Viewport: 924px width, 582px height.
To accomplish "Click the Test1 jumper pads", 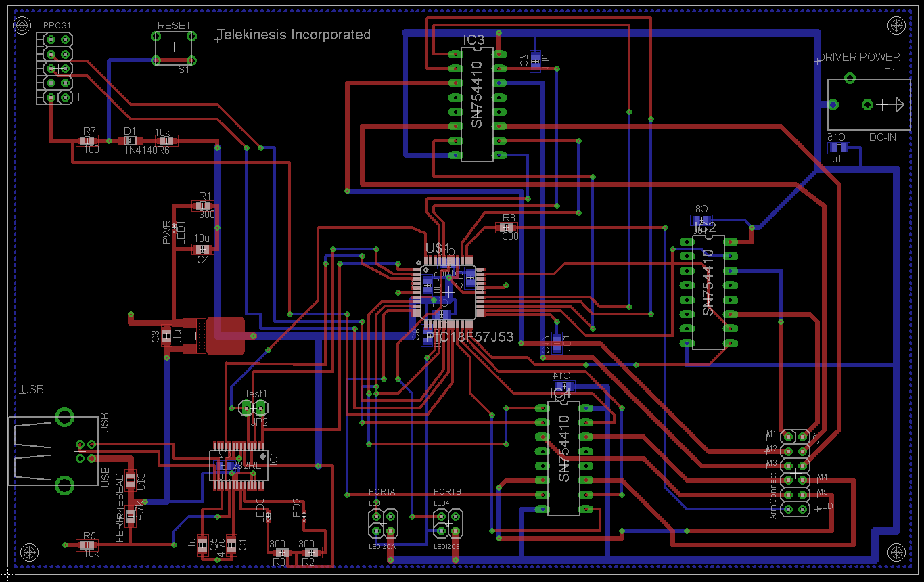I will click(254, 407).
